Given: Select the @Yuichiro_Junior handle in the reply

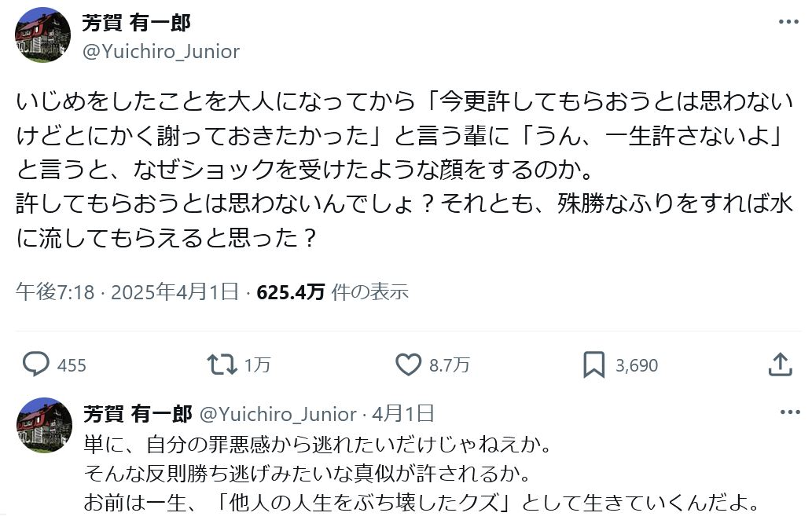Looking at the screenshot, I should coord(279,413).
